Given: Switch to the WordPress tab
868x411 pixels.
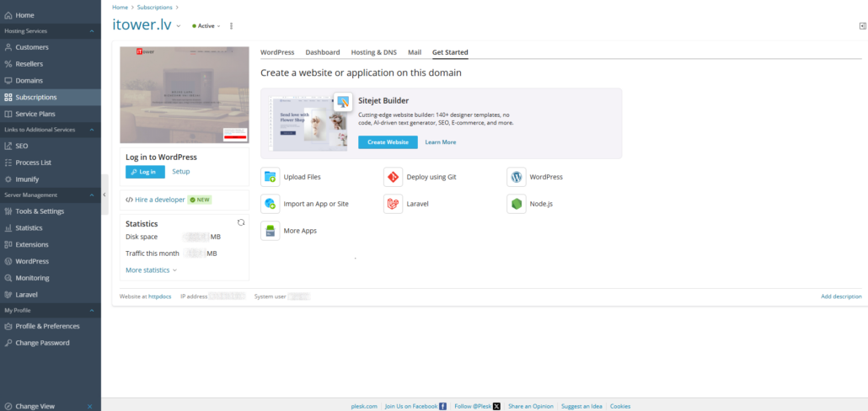Looking at the screenshot, I should 277,52.
